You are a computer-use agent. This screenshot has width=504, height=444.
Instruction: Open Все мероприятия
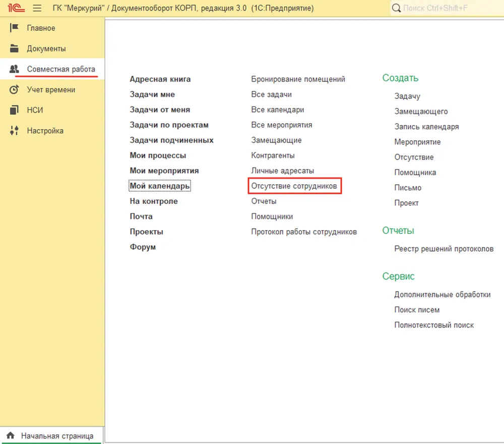(x=282, y=125)
